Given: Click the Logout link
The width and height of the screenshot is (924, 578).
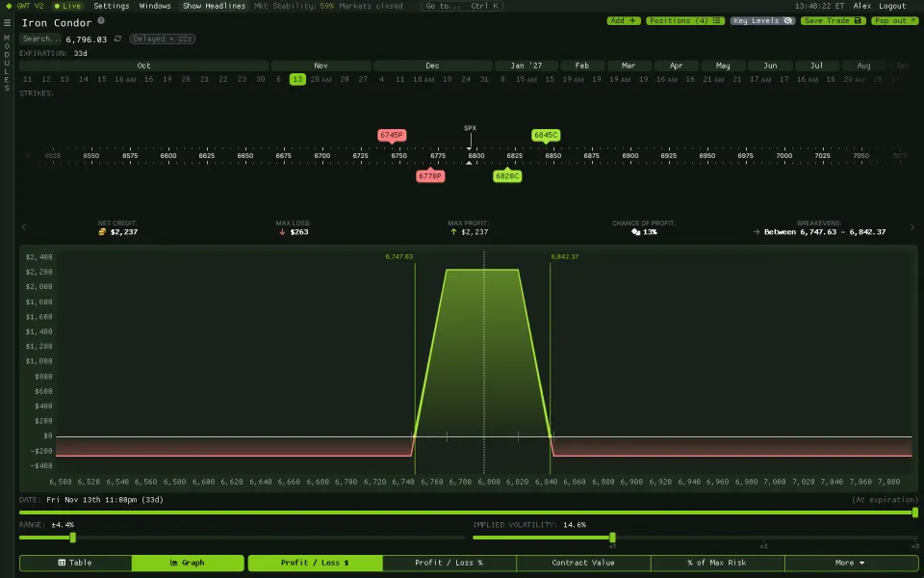Looking at the screenshot, I should (x=892, y=6).
